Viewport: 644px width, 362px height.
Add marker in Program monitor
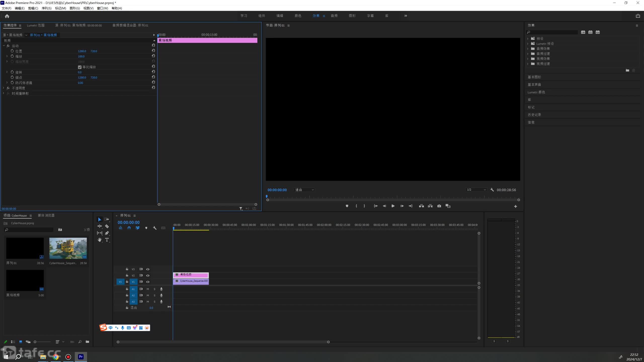(347, 206)
